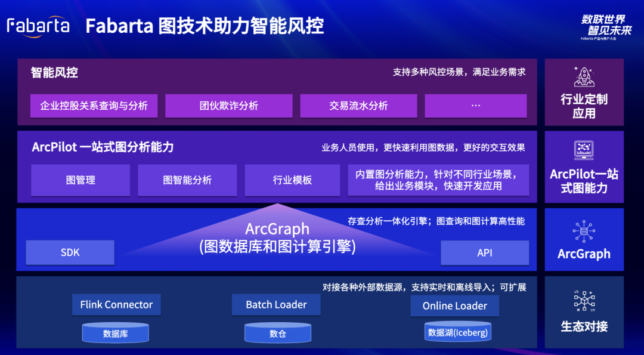Select the 图管理 box
This screenshot has width=644, height=355.
(80, 180)
